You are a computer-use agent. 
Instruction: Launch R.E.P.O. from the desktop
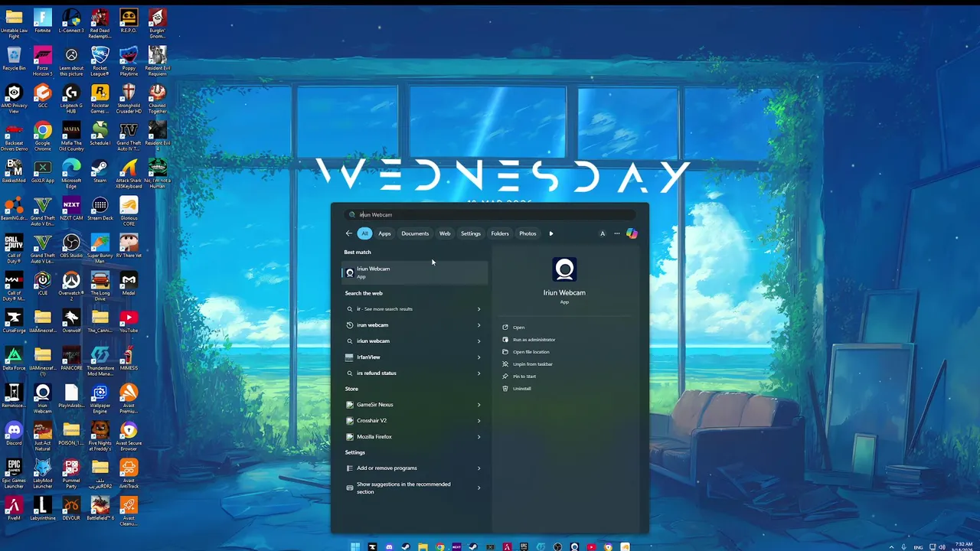coord(129,21)
